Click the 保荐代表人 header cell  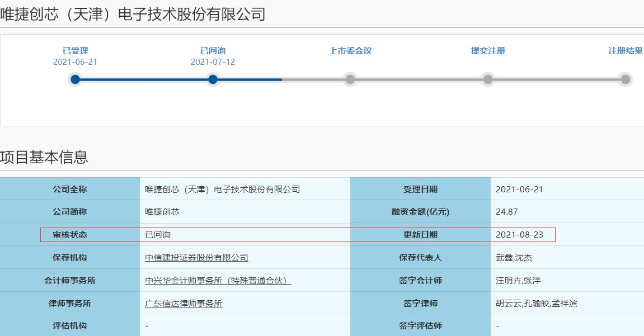(x=420, y=258)
